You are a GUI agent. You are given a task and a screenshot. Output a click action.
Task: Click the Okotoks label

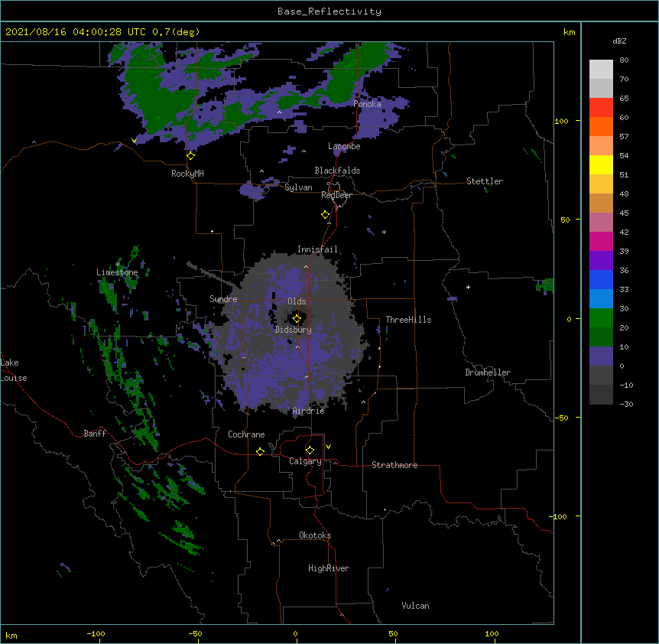click(x=315, y=535)
